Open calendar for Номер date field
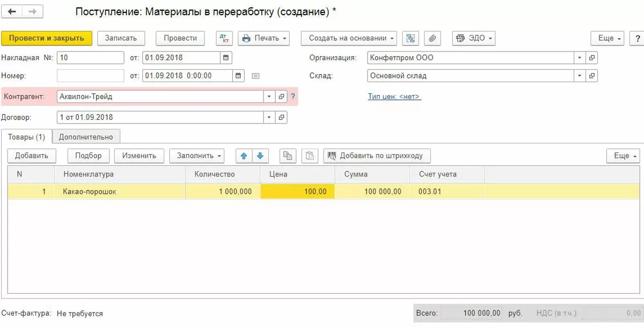 coord(239,76)
